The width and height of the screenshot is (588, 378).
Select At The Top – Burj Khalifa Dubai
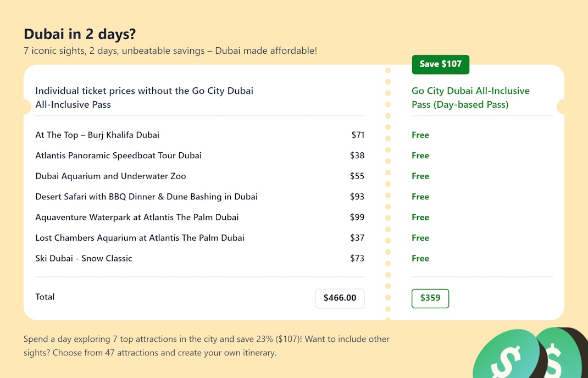tap(97, 135)
